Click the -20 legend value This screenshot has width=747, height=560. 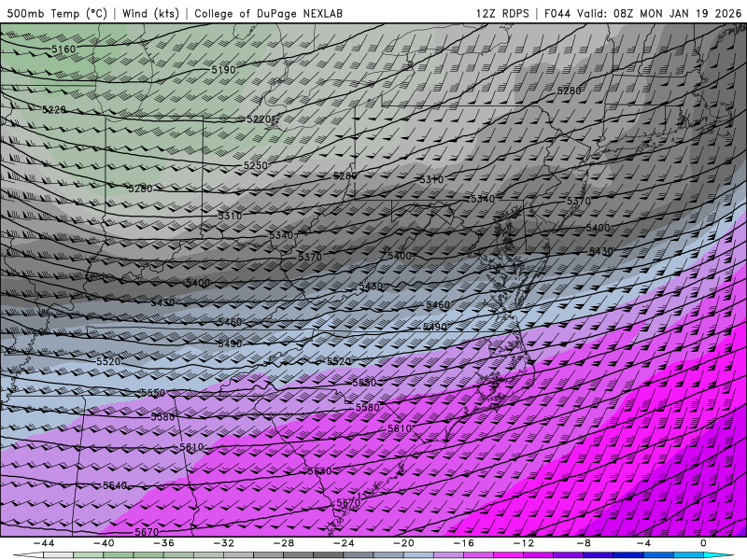click(403, 543)
